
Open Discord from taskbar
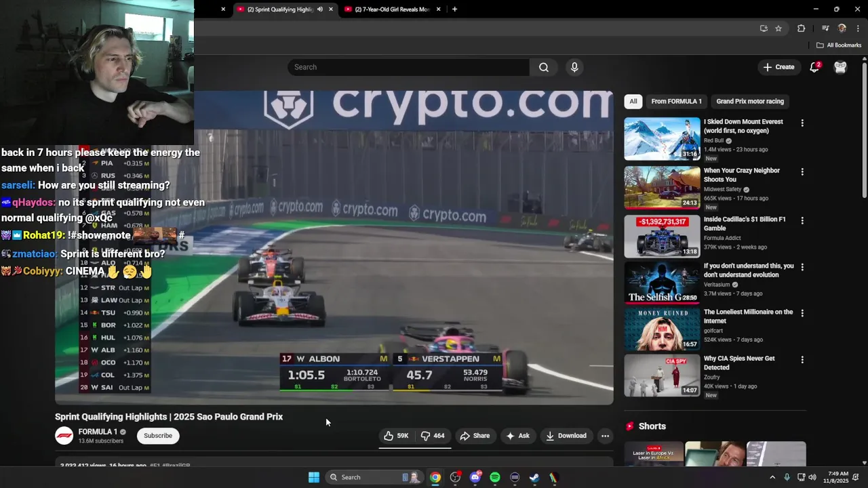tap(475, 477)
